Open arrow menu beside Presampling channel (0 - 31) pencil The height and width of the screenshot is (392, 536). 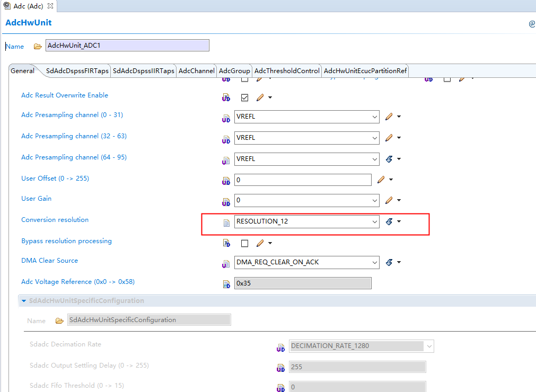click(399, 117)
